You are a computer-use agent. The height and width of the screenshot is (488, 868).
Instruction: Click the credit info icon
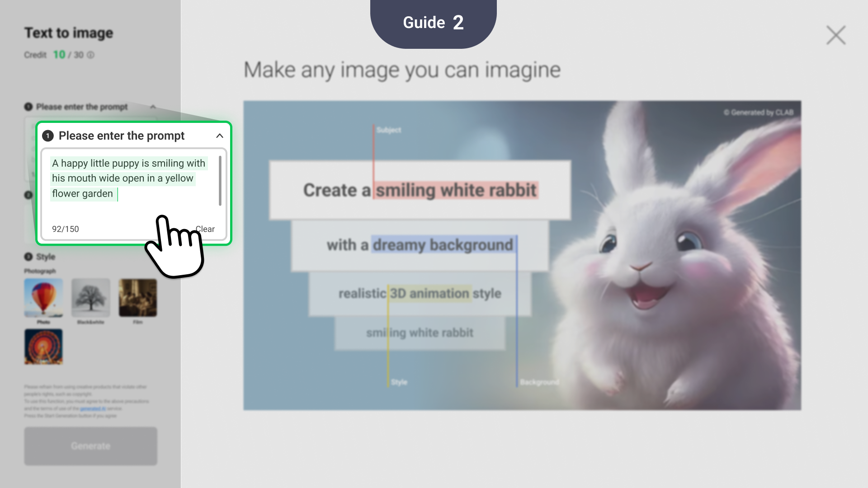click(x=91, y=55)
